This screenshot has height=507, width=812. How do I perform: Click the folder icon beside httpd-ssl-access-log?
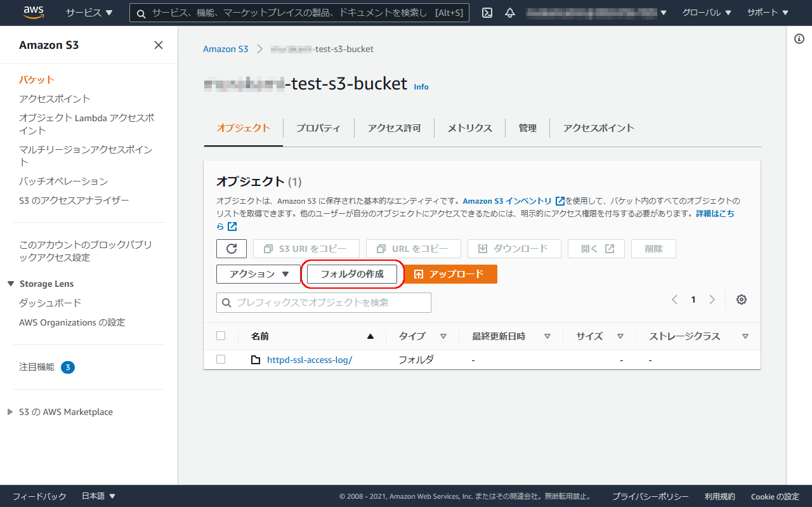point(256,359)
